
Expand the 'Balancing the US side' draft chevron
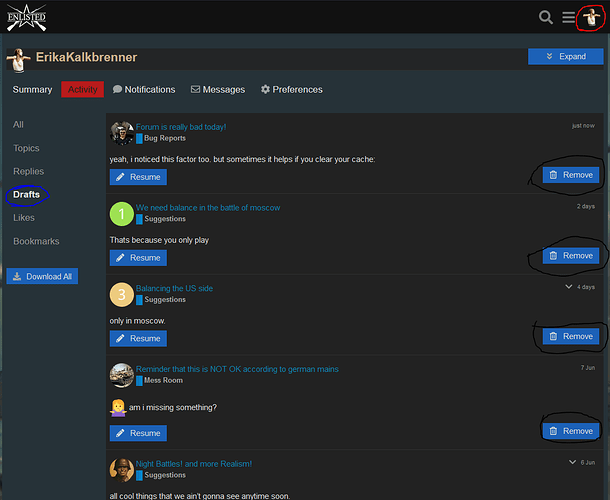click(569, 287)
